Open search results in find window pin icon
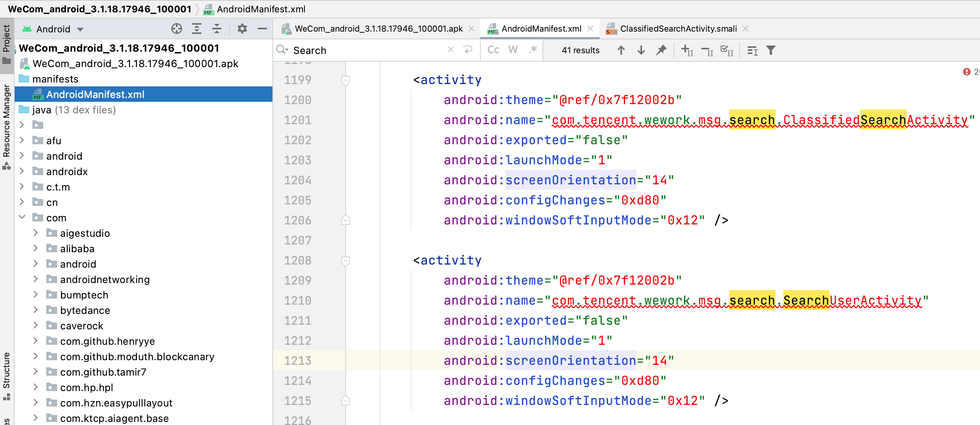This screenshot has height=425, width=980. [661, 51]
